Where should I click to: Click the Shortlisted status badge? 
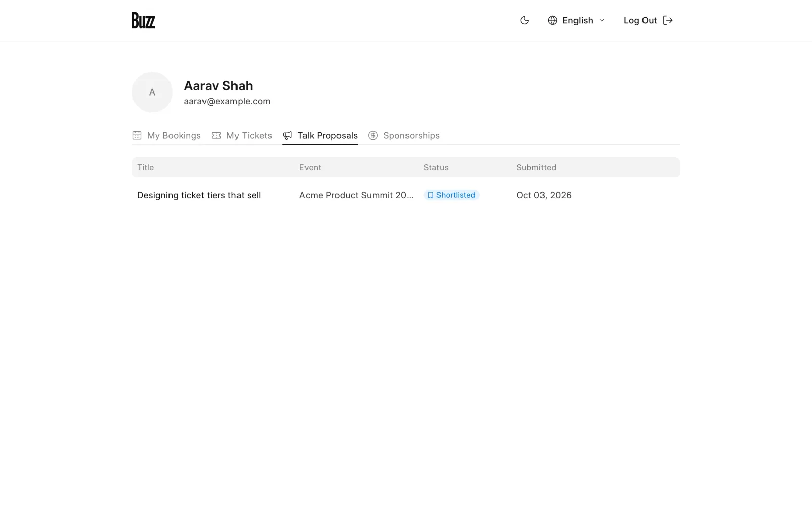pyautogui.click(x=452, y=195)
